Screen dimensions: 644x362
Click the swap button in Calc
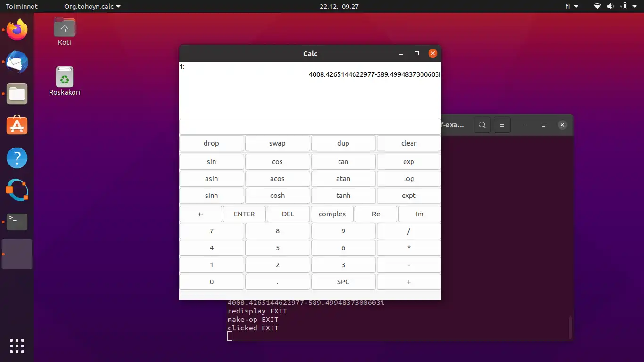(x=277, y=143)
